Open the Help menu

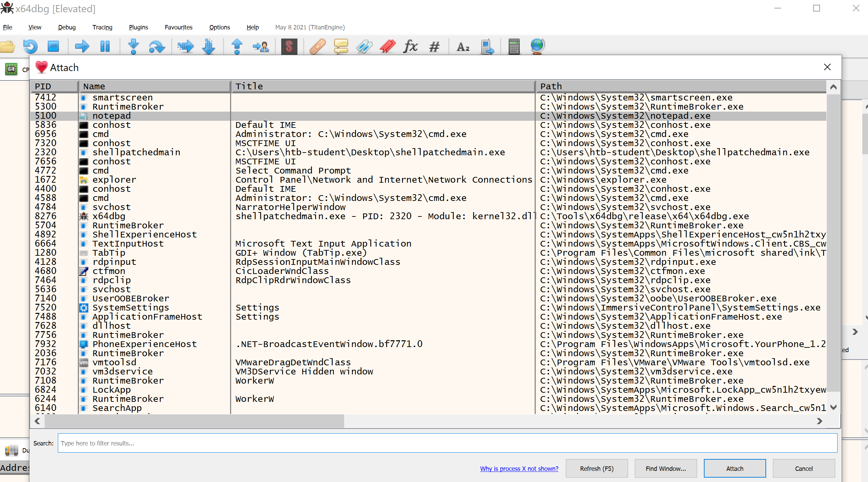click(252, 27)
